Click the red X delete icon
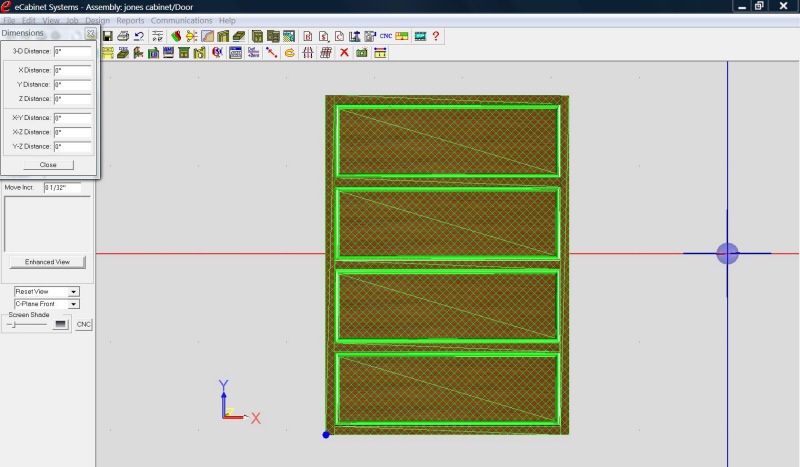The height and width of the screenshot is (467, 800). click(x=344, y=53)
